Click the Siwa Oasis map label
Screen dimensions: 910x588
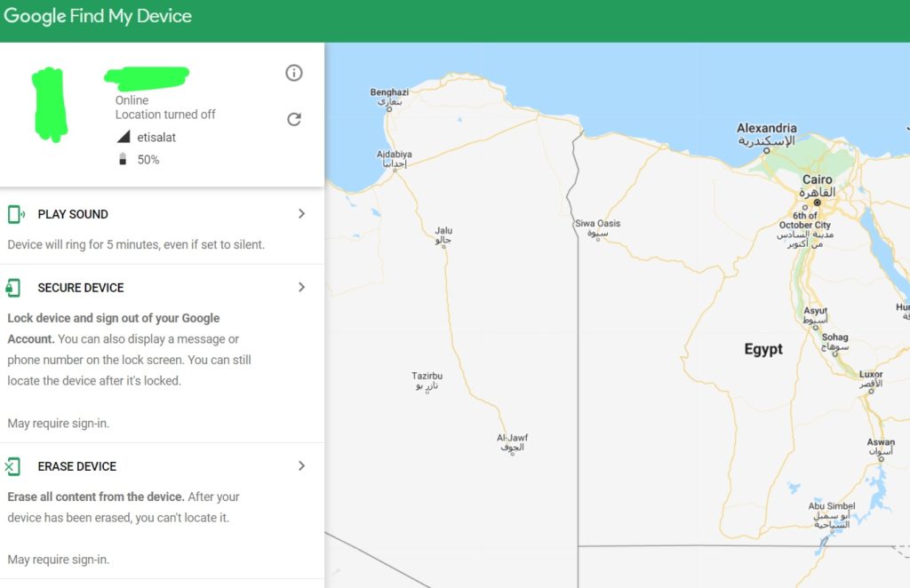click(598, 223)
